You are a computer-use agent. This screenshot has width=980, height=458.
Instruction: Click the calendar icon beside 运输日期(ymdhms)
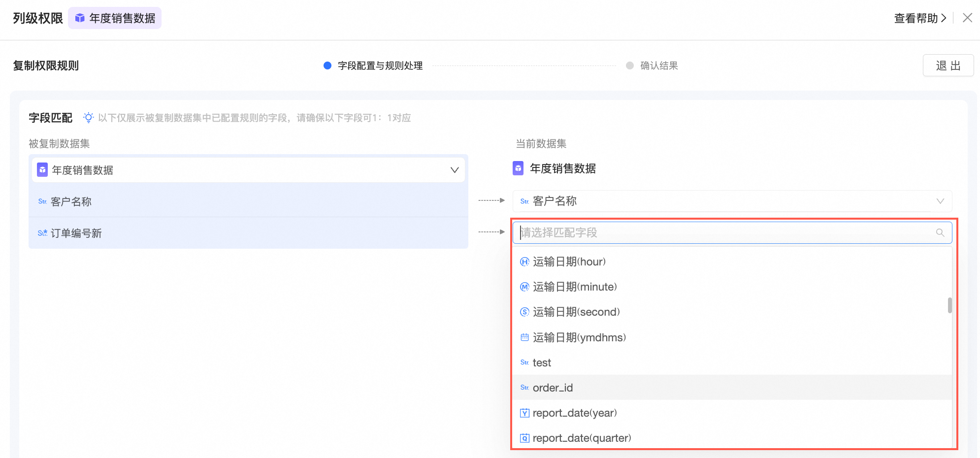point(524,337)
